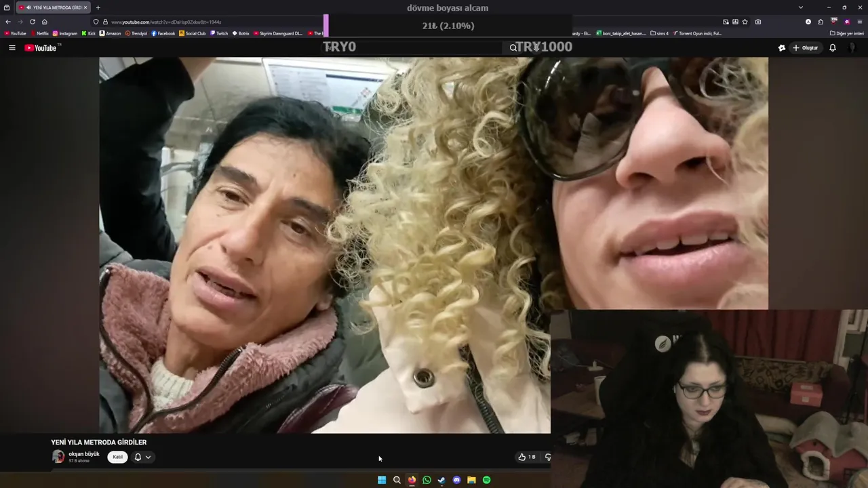Screen dimensions: 868x488
Task: Open YouTube notifications bell in header
Action: tap(833, 47)
